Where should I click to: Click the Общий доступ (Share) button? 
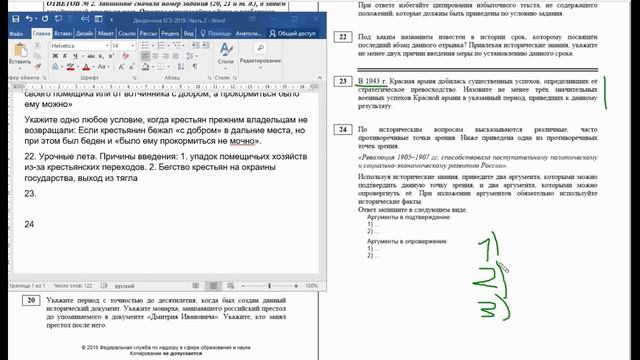point(292,33)
